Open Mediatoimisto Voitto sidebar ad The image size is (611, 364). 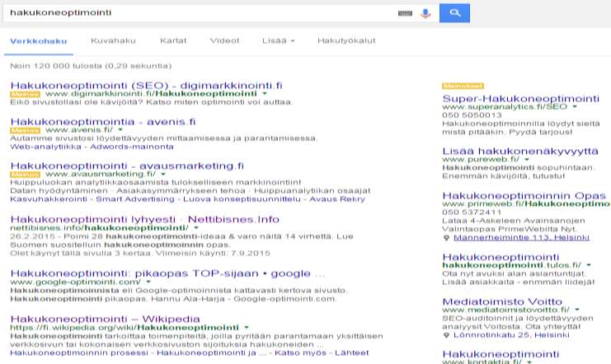pyautogui.click(x=502, y=301)
